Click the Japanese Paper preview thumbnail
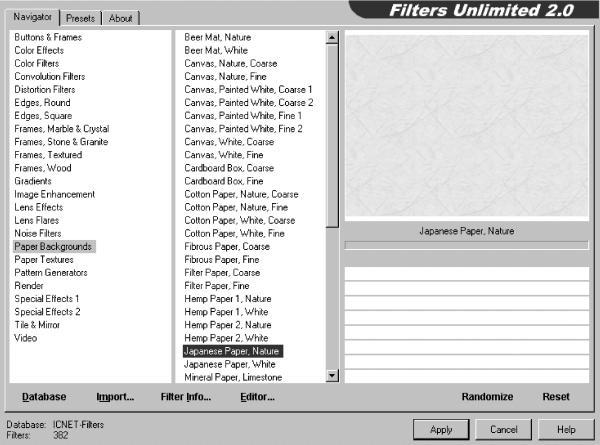Image resolution: width=600 pixels, height=445 pixels. [x=467, y=126]
